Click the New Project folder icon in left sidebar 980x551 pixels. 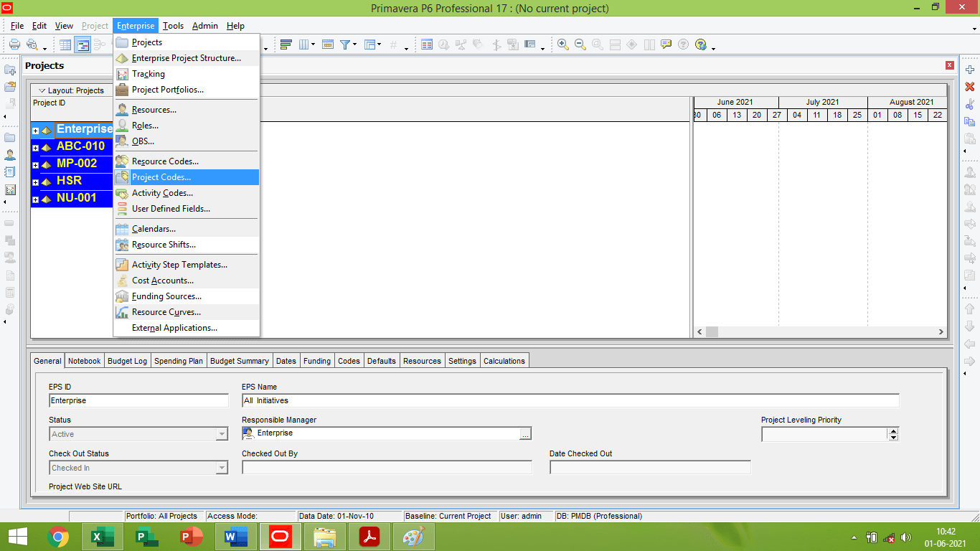point(10,70)
